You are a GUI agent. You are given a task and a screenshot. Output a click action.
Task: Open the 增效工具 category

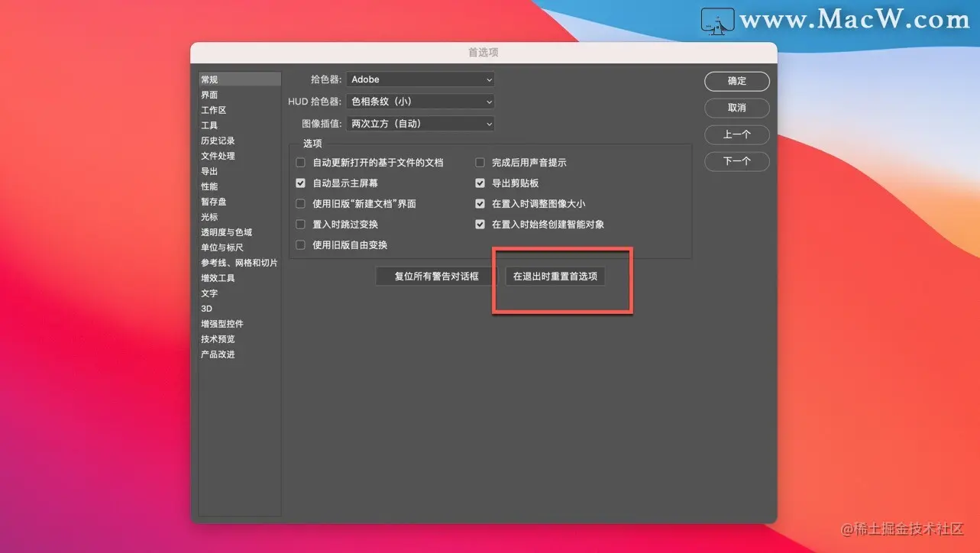coord(240,278)
